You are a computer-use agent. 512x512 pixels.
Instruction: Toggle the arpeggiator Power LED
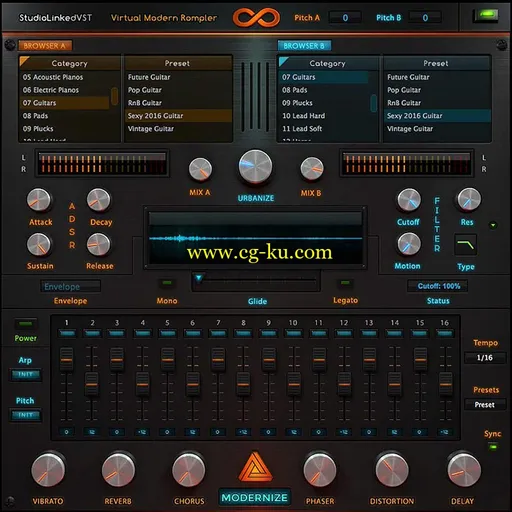tap(26, 324)
